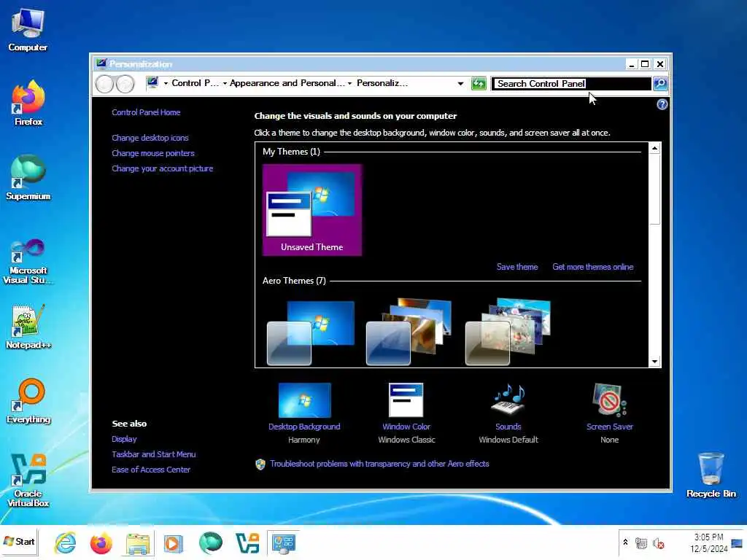This screenshot has width=747, height=560.
Task: Open Window Color settings icon
Action: point(406,400)
